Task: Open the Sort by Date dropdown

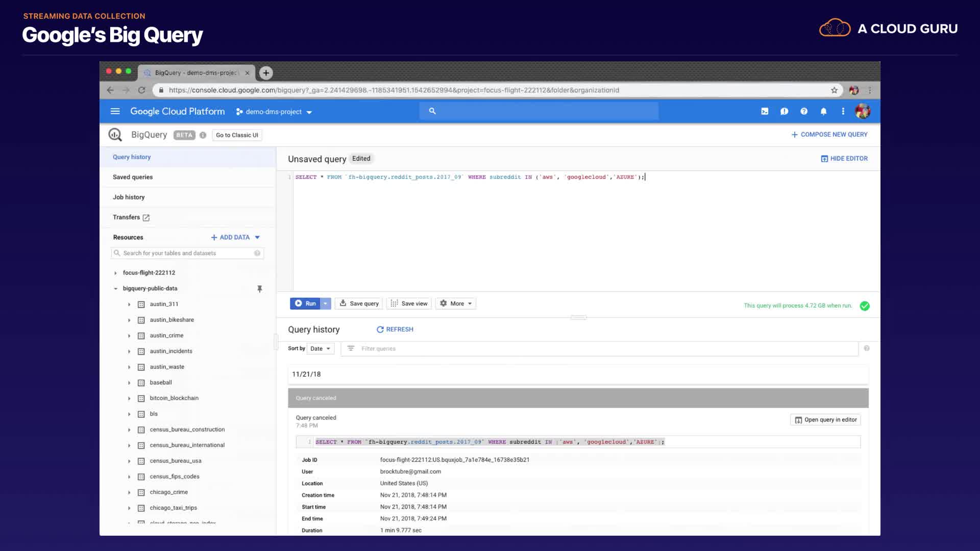Action: click(321, 348)
